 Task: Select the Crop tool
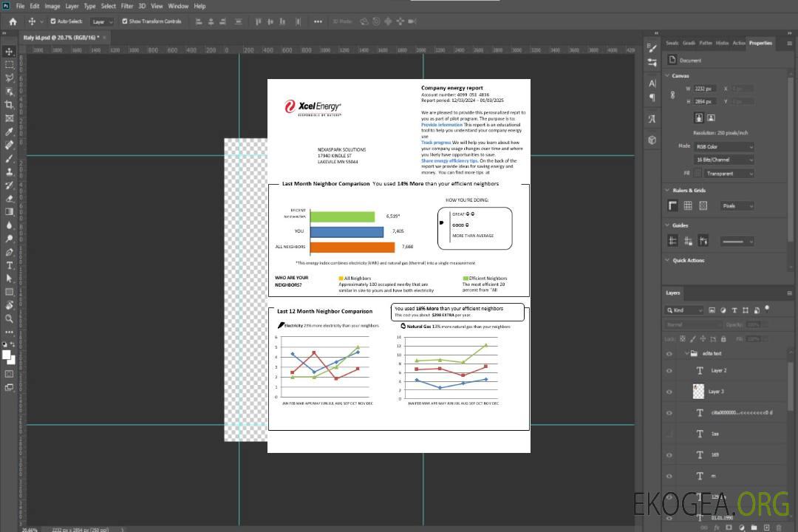coord(9,104)
